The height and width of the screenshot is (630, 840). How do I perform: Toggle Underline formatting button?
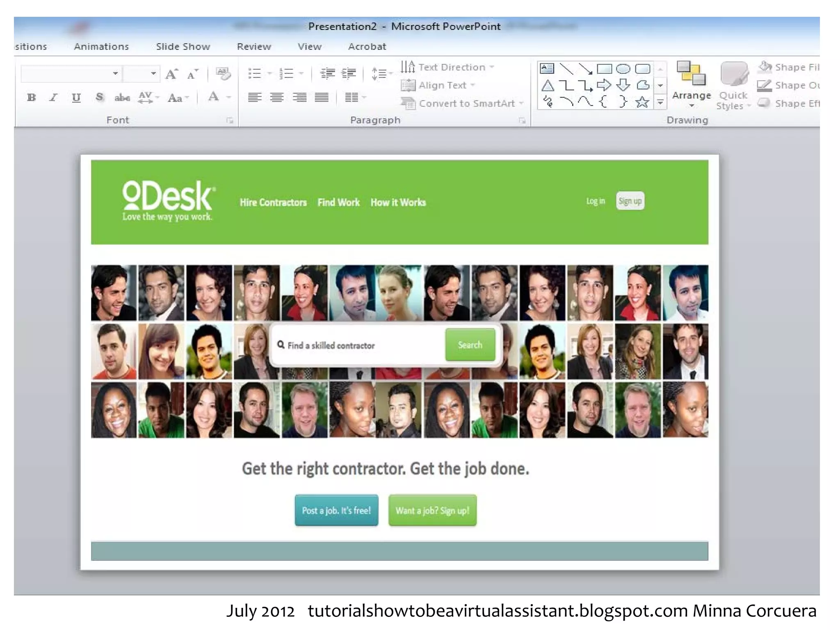coord(76,98)
